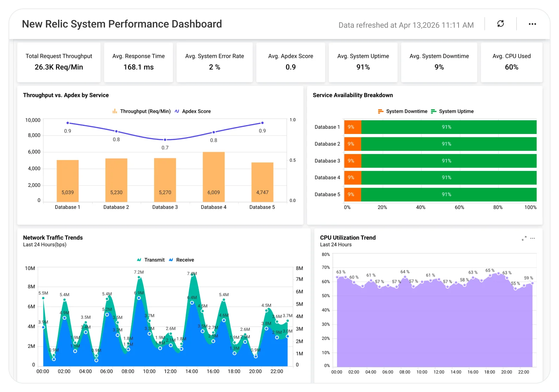Open the Avg. Response Time card

139,62
